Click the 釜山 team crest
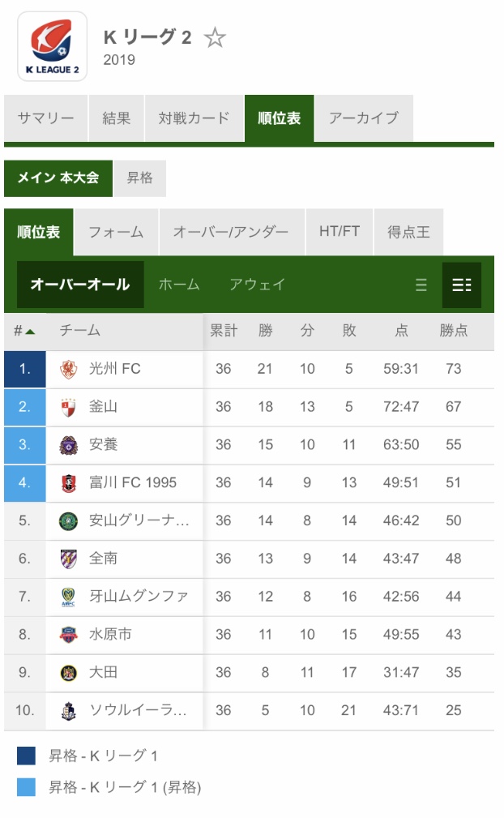 [69, 408]
